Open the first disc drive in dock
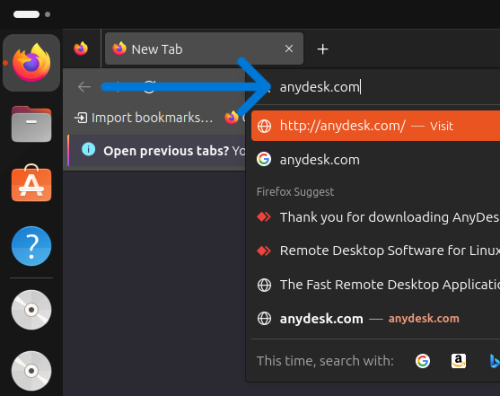This screenshot has height=396, width=500. (x=31, y=310)
